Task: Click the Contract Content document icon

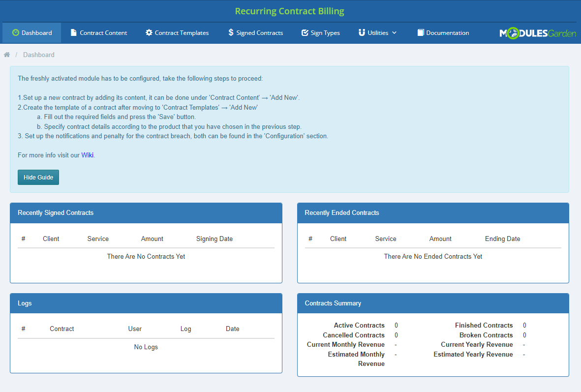Action: 73,32
